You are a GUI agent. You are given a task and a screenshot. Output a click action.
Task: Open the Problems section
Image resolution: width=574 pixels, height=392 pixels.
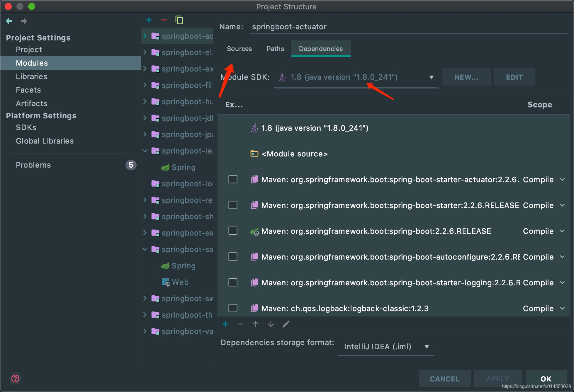[x=33, y=165]
